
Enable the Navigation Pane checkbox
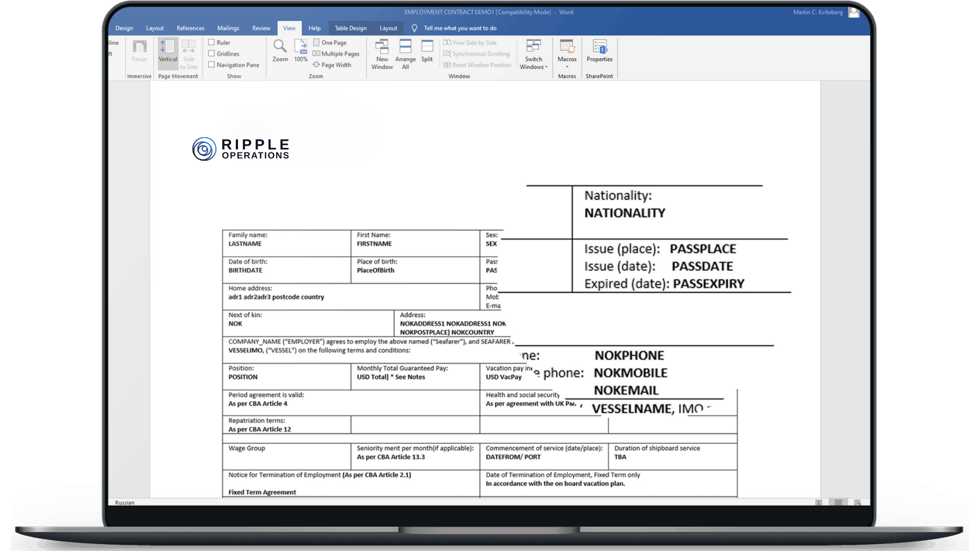click(x=211, y=65)
